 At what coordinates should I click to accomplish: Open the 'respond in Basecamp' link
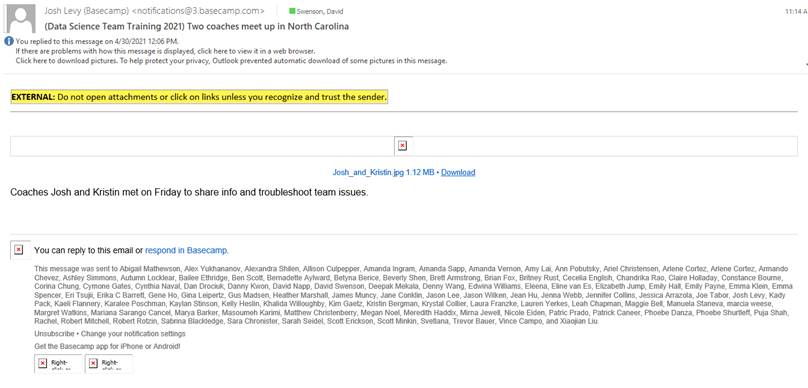pos(187,250)
